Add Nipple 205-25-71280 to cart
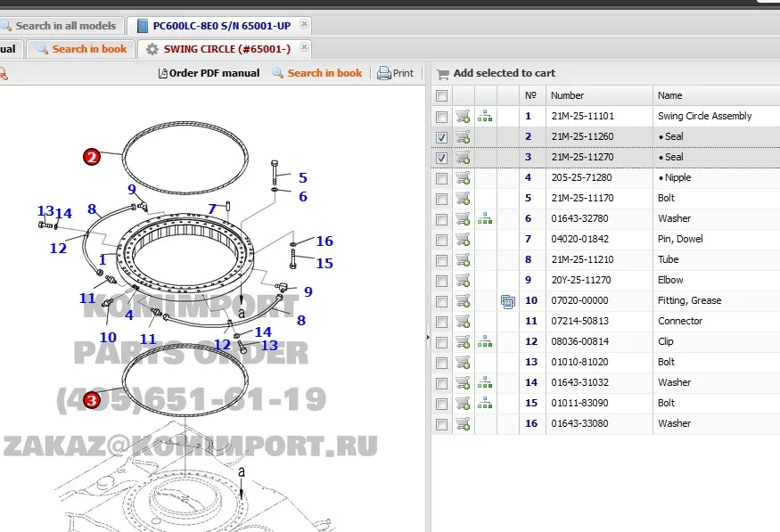The image size is (780, 532). (463, 177)
